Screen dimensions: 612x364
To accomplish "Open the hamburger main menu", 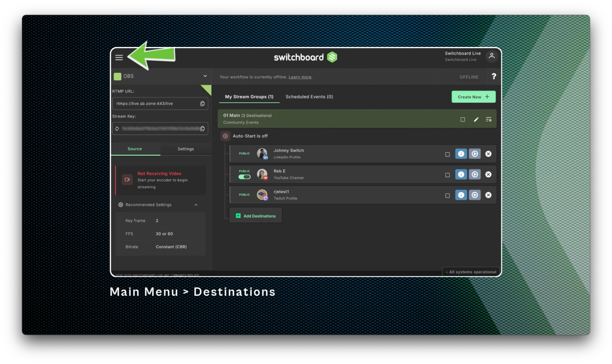I will (x=119, y=57).
